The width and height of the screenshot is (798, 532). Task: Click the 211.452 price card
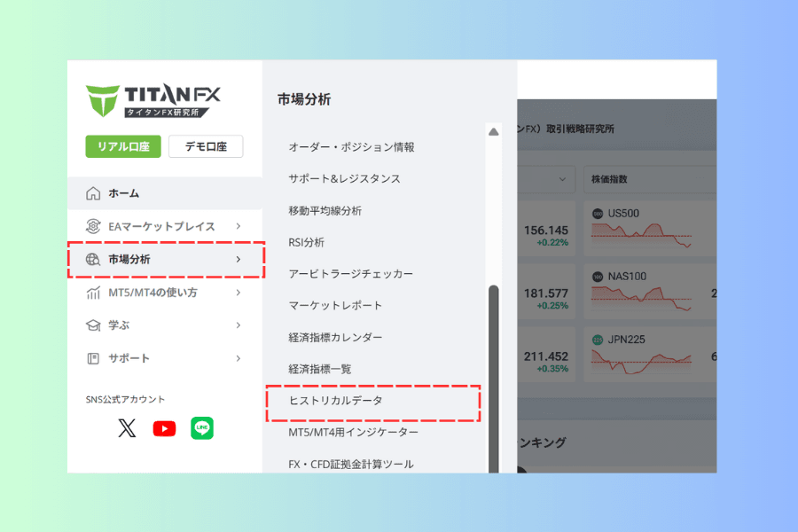[546, 355]
